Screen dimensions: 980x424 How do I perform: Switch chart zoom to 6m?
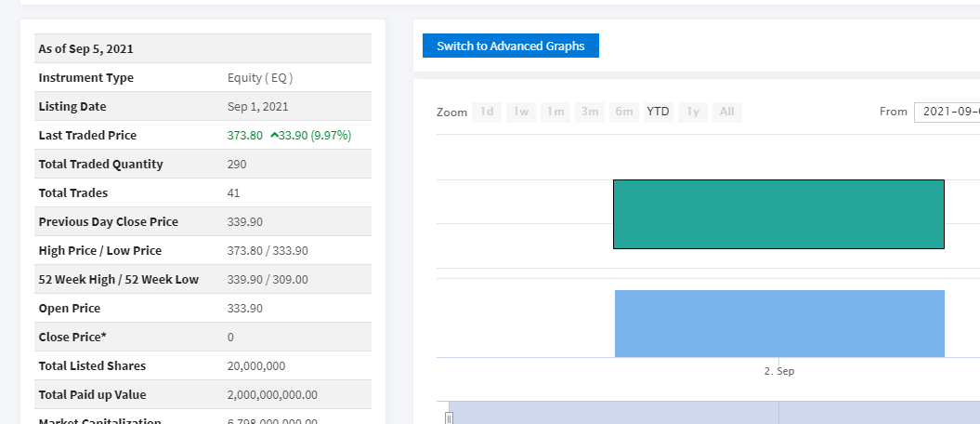pos(623,112)
